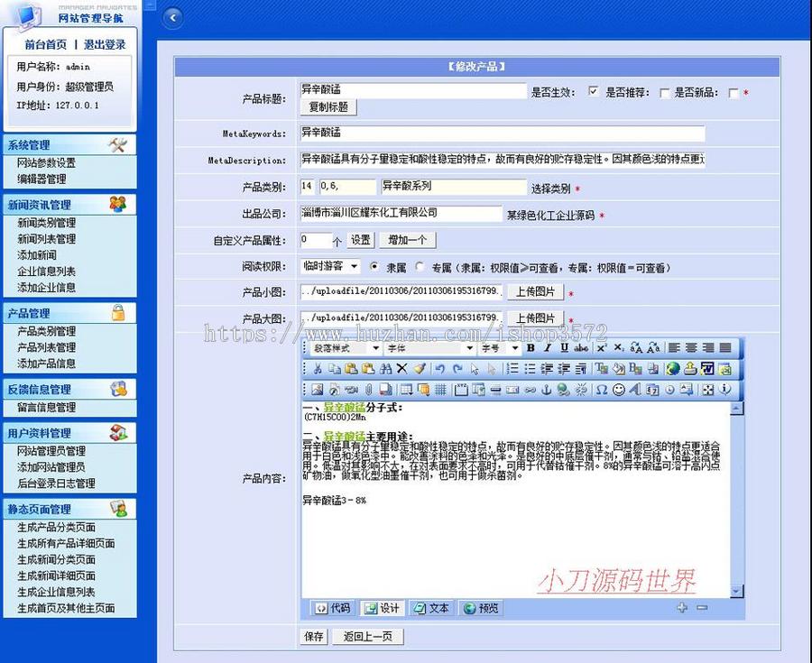This screenshot has width=812, height=663.
Task: Open the 字体 font dropdown
Action: pos(430,348)
